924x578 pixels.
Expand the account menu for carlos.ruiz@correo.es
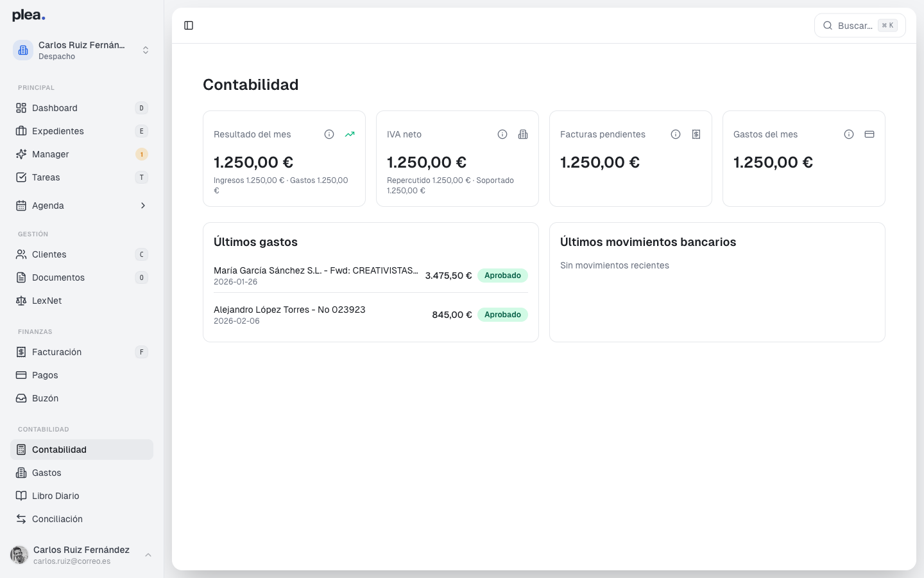point(149,555)
